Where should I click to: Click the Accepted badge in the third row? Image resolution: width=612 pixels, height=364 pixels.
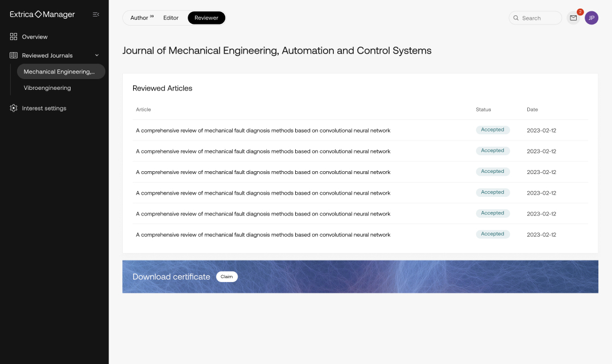pos(493,172)
